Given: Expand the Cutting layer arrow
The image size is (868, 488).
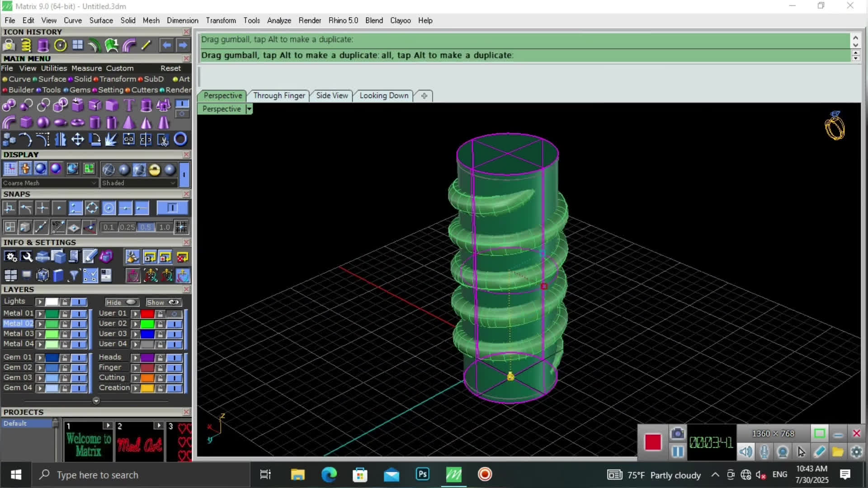Looking at the screenshot, I should 135,378.
